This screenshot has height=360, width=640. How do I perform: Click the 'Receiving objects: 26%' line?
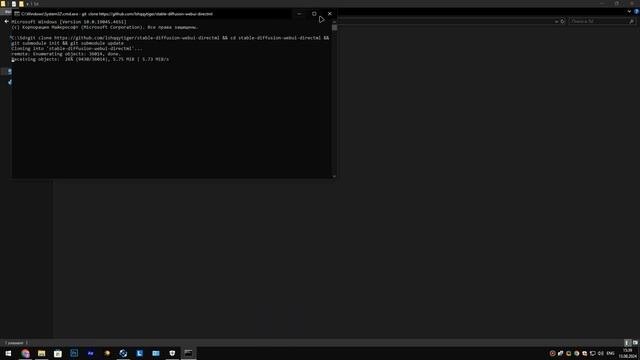click(90, 59)
